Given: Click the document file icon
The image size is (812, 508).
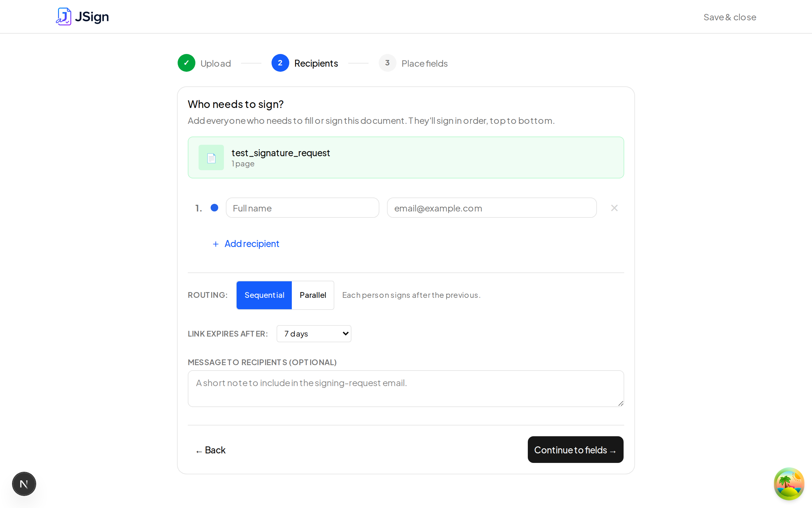Looking at the screenshot, I should tap(211, 157).
